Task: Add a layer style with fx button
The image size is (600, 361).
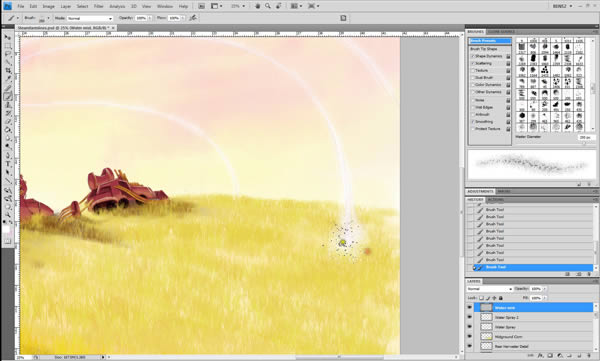Action: (x=540, y=356)
